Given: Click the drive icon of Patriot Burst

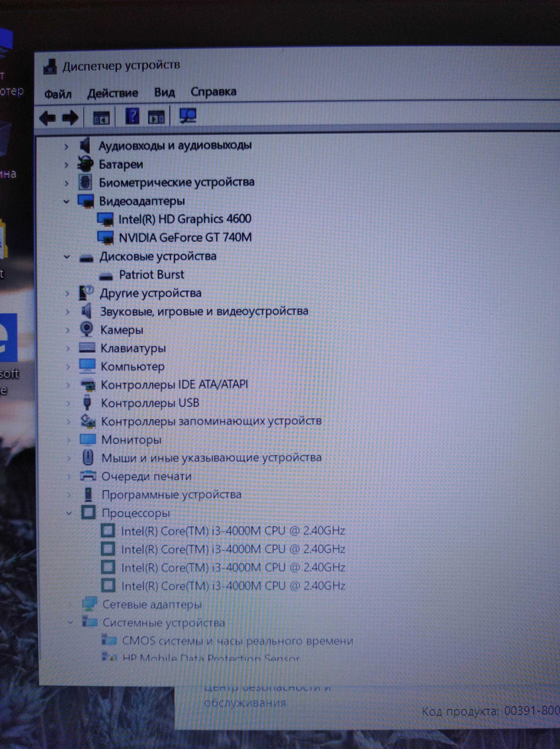Looking at the screenshot, I should click(x=106, y=276).
